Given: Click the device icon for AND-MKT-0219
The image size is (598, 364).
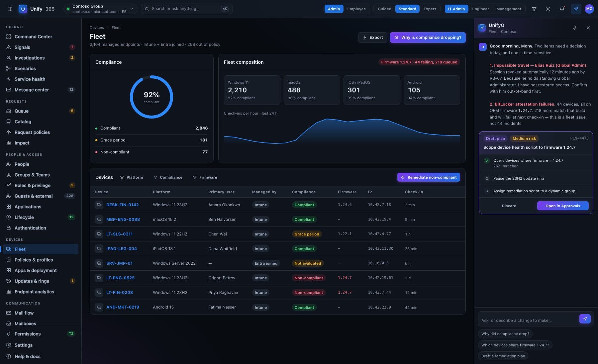Looking at the screenshot, I should tap(99, 307).
